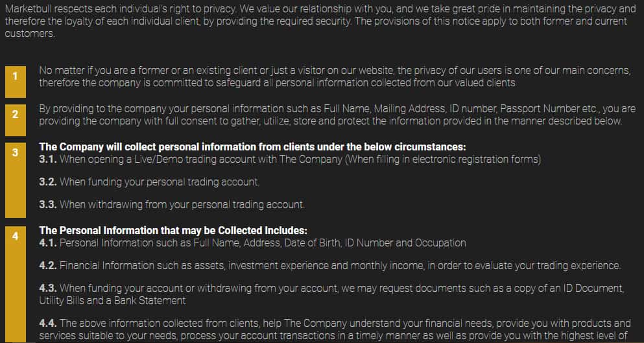Select the heading 'The Personal Information that may be Collected Includes'
This screenshot has height=343, width=644.
[x=173, y=230]
